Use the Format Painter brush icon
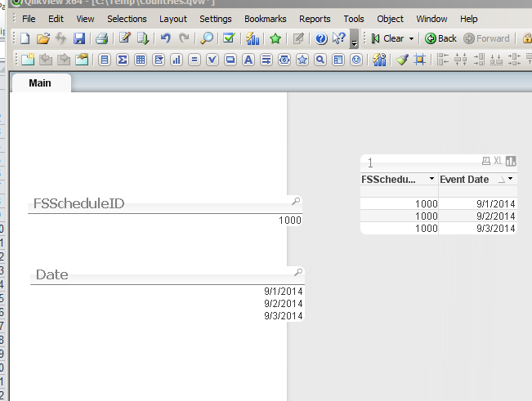This screenshot has height=401, width=532. coord(402,60)
